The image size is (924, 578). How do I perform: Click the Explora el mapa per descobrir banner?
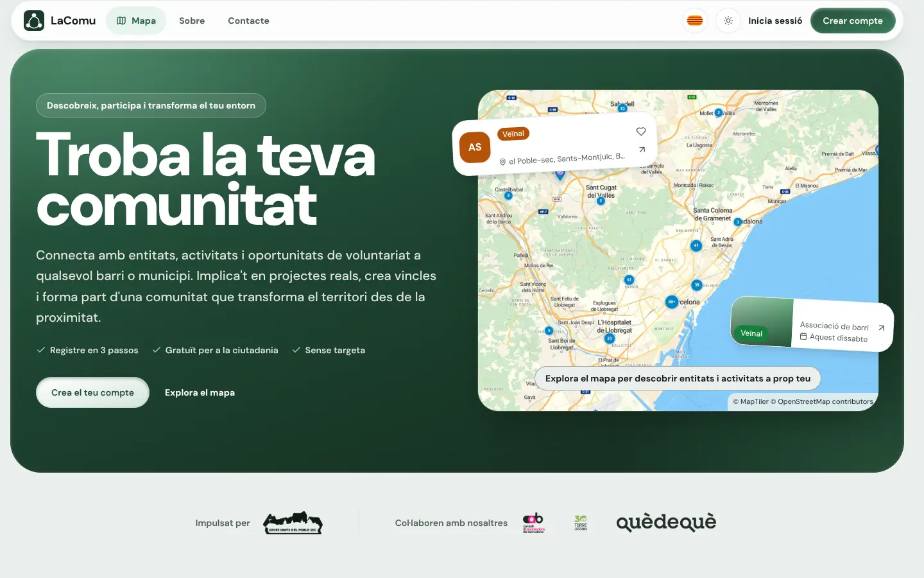click(x=678, y=378)
